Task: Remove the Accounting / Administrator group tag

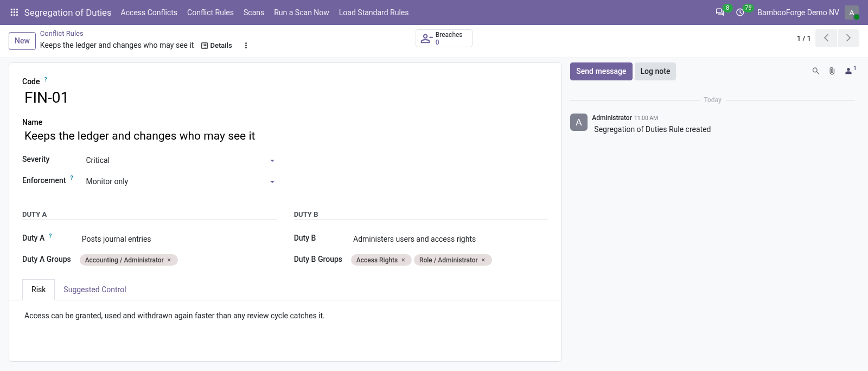Action: (x=169, y=260)
